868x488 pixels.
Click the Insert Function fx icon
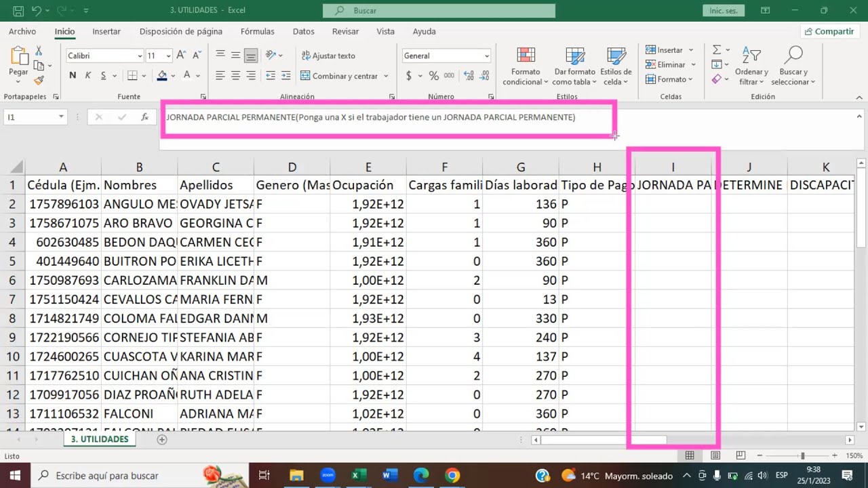(x=144, y=117)
